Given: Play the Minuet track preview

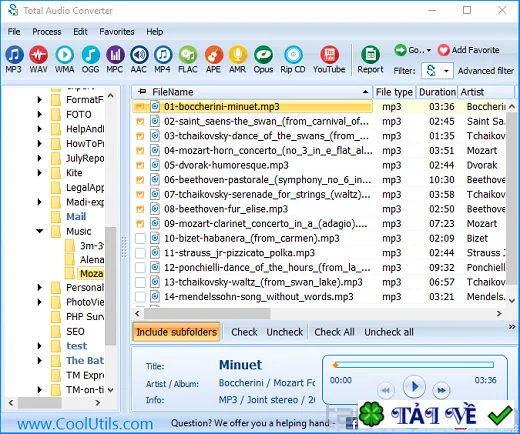Looking at the screenshot, I should coord(414,387).
